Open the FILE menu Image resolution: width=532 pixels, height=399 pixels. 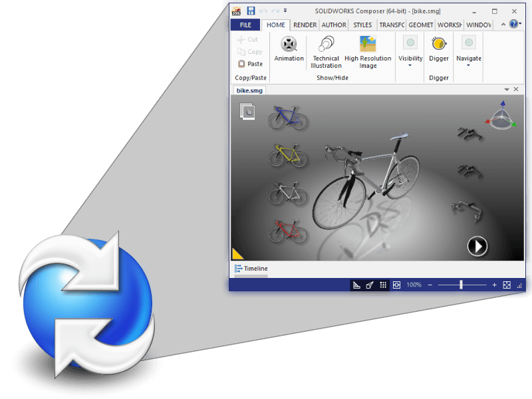coord(245,25)
